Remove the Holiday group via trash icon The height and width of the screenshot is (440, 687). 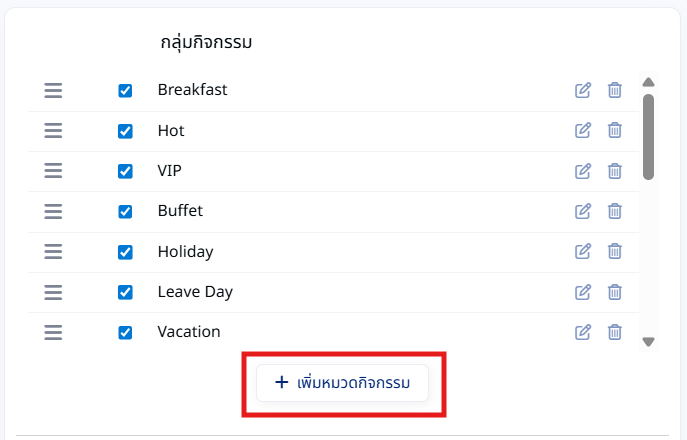pos(615,252)
